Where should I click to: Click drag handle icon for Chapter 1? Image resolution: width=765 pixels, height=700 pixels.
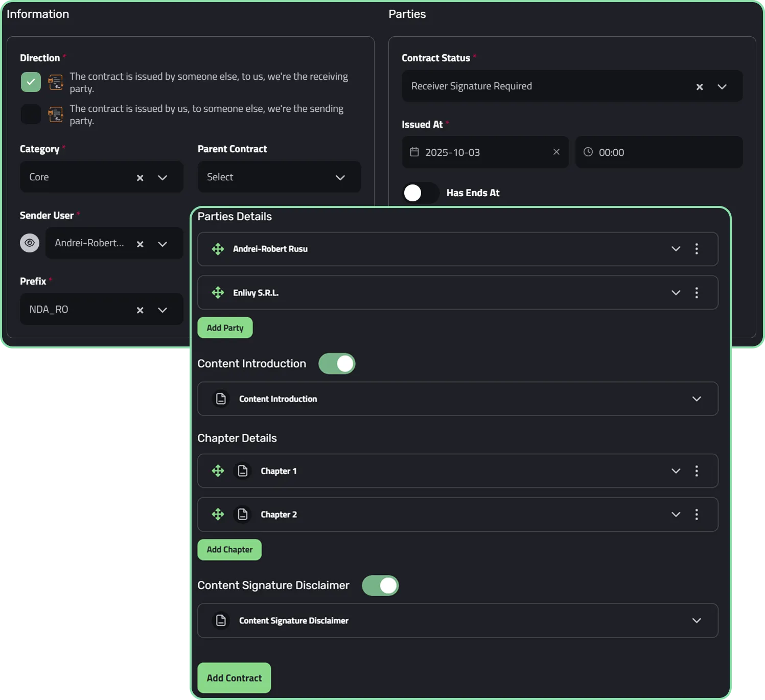click(218, 471)
